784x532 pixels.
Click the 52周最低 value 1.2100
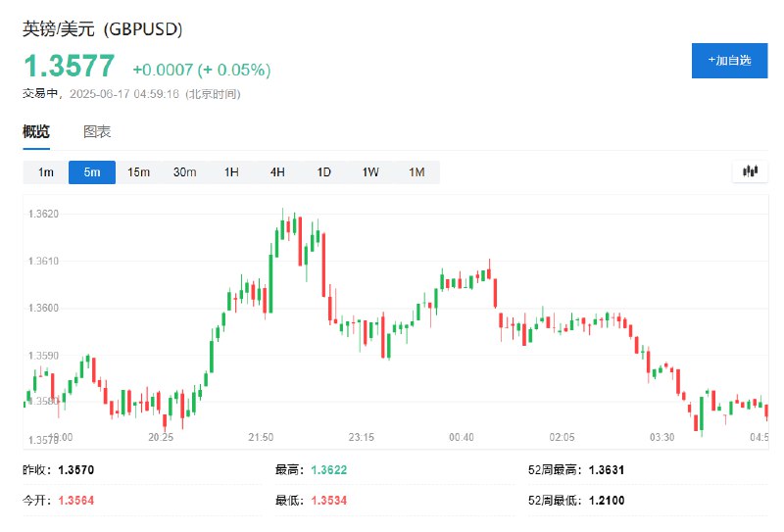(607, 501)
